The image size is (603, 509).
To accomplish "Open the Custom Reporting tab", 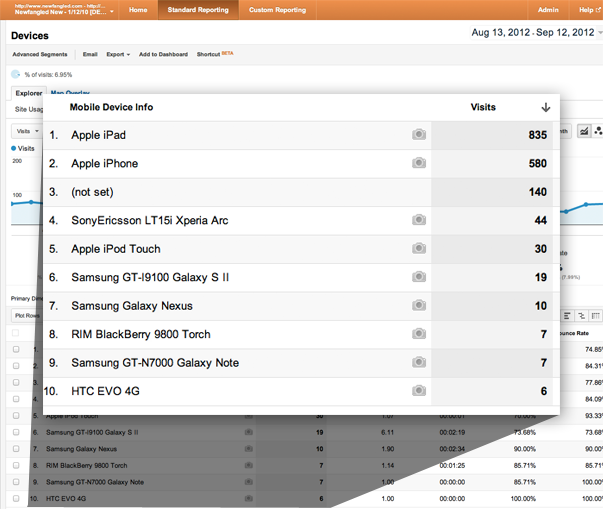I will [277, 10].
